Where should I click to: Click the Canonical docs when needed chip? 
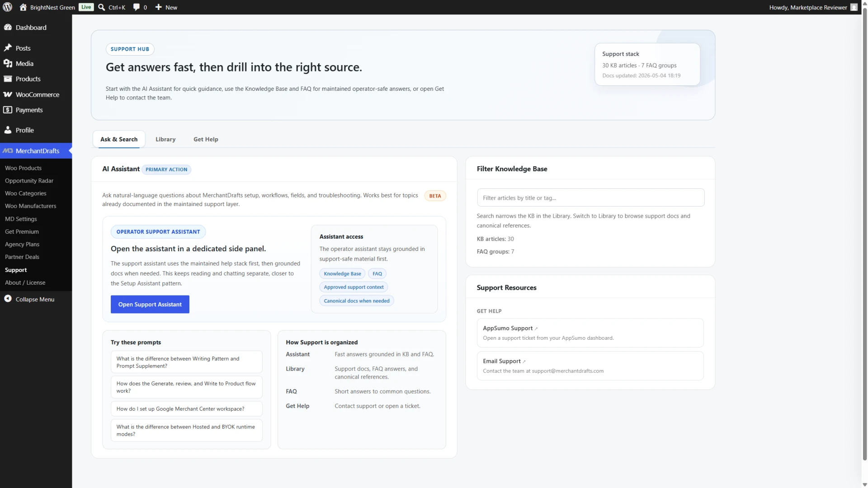[x=356, y=300]
